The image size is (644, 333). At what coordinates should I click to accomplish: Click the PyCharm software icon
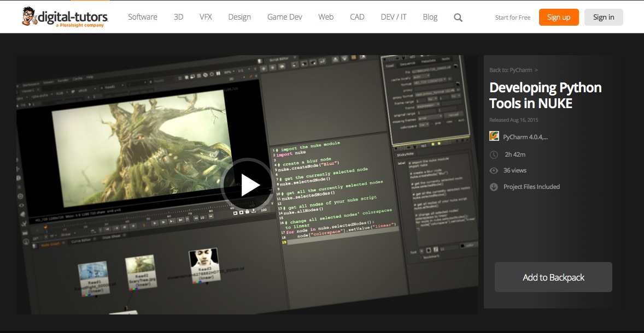pos(494,136)
